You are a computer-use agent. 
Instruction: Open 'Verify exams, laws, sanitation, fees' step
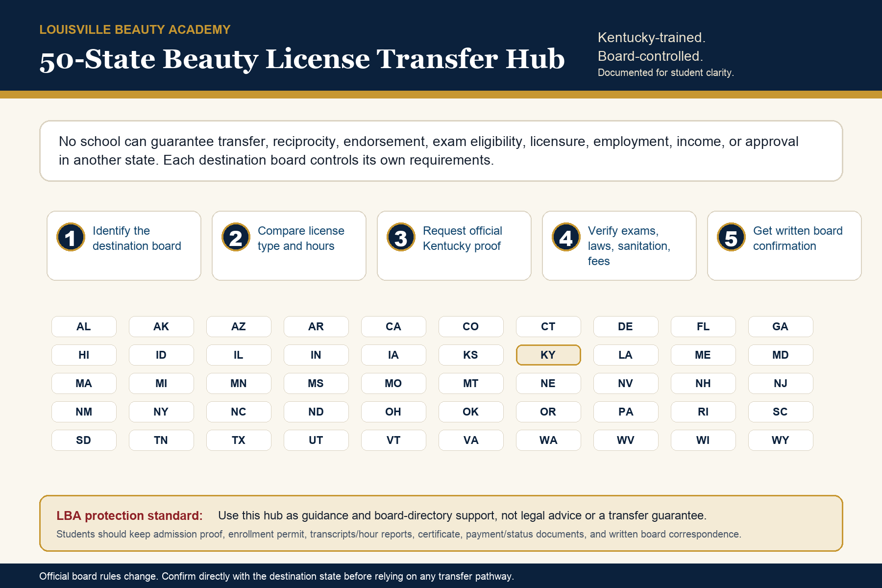click(x=619, y=246)
